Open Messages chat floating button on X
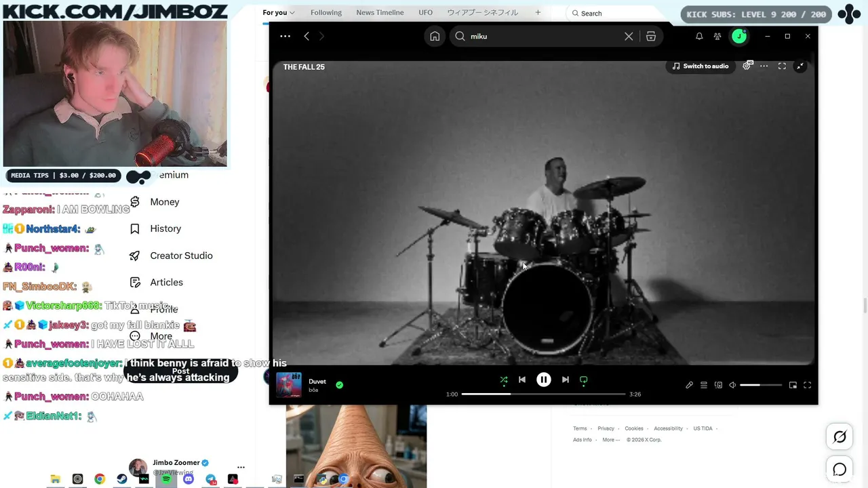868x488 pixels. click(x=840, y=469)
